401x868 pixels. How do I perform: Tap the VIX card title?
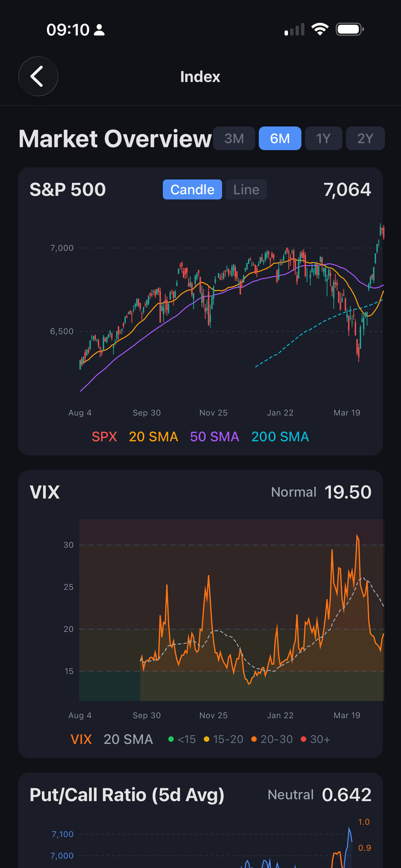point(45,492)
